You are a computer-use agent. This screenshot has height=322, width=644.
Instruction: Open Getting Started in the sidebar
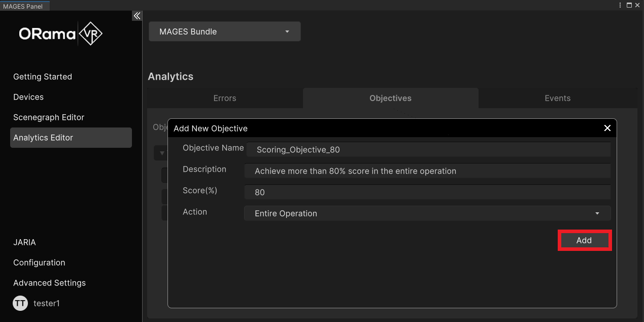coord(43,77)
